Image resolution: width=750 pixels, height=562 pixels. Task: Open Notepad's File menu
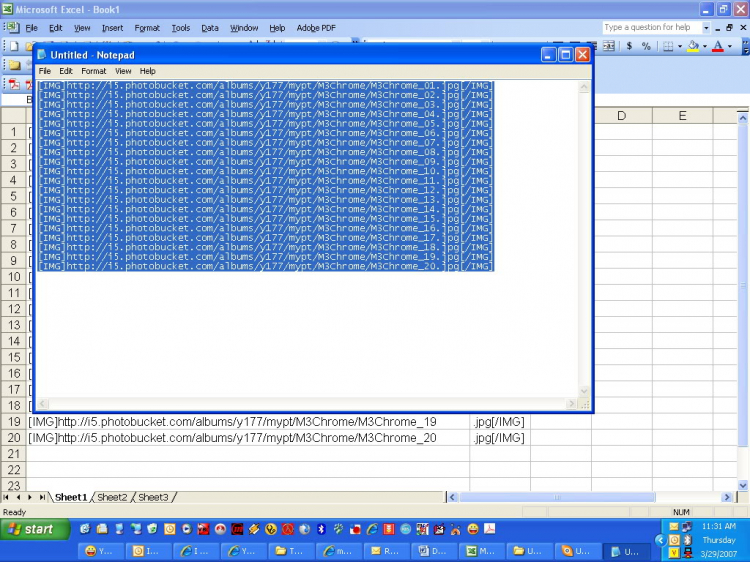[x=44, y=71]
